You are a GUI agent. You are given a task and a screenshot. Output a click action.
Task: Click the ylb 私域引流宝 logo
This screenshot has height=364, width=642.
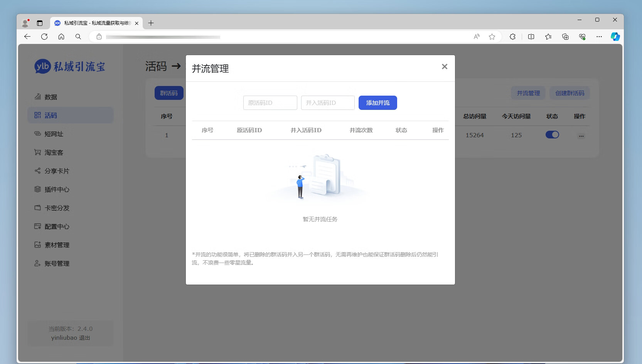[69, 66]
